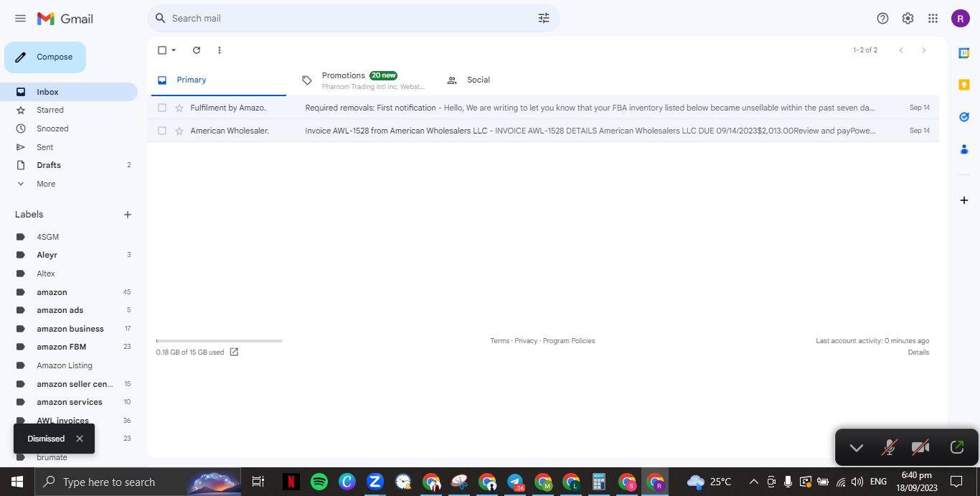This screenshot has width=980, height=496.
Task: Open the Invoice AWL-1528 email
Action: click(543, 131)
